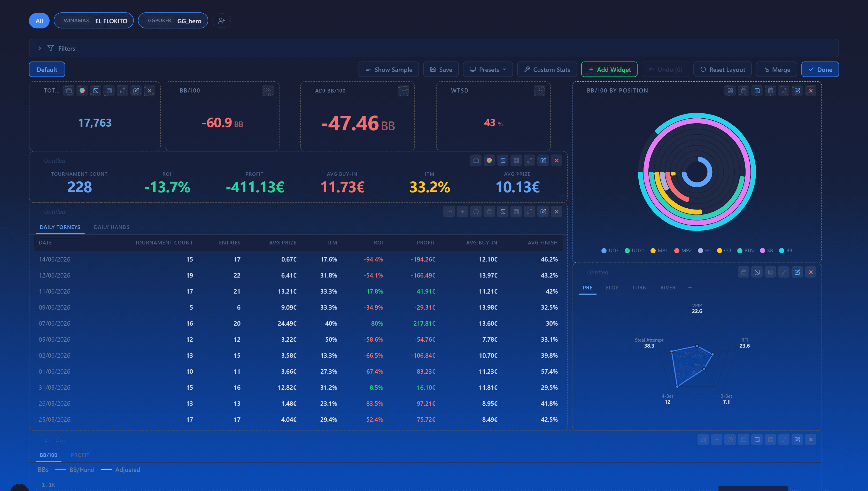This screenshot has height=491, width=868.
Task: Open the Presets dropdown
Action: point(488,70)
